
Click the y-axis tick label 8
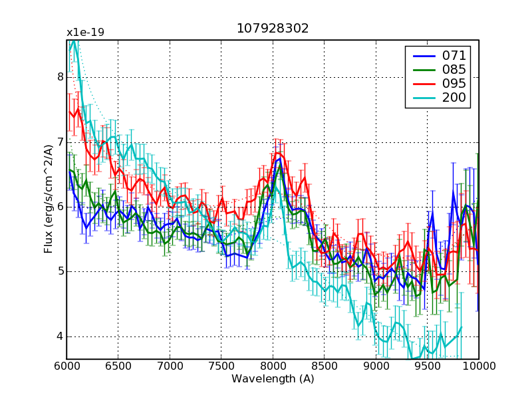click(x=59, y=76)
